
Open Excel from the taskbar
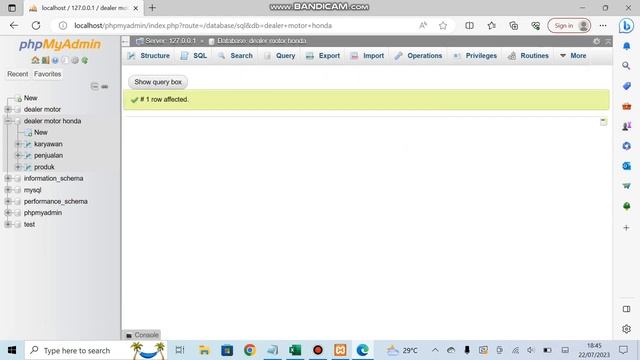(x=295, y=350)
